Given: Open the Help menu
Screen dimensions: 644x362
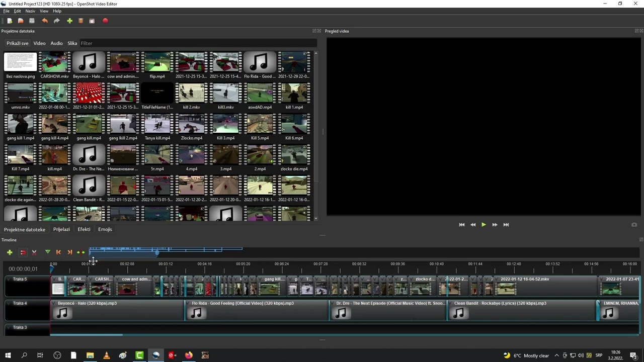Looking at the screenshot, I should (x=57, y=11).
